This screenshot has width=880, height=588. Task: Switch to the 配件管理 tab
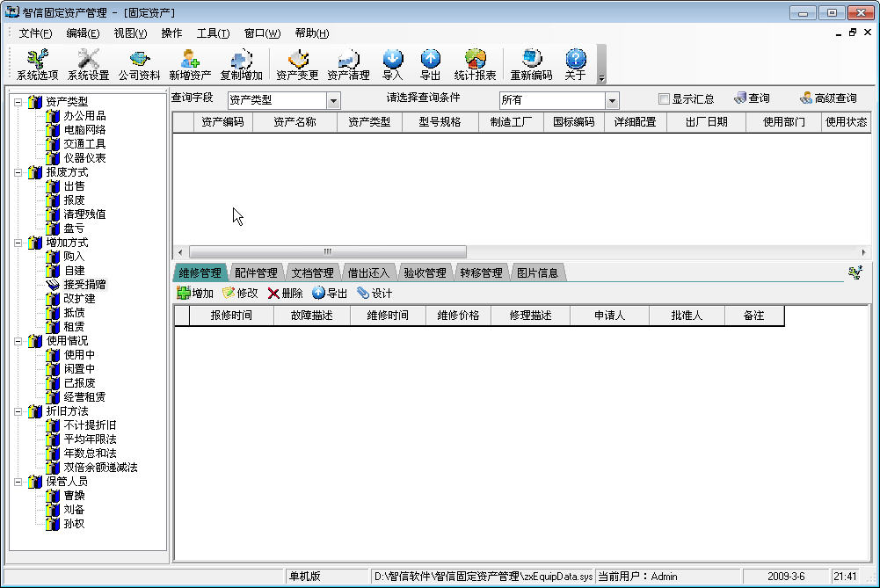coord(256,272)
